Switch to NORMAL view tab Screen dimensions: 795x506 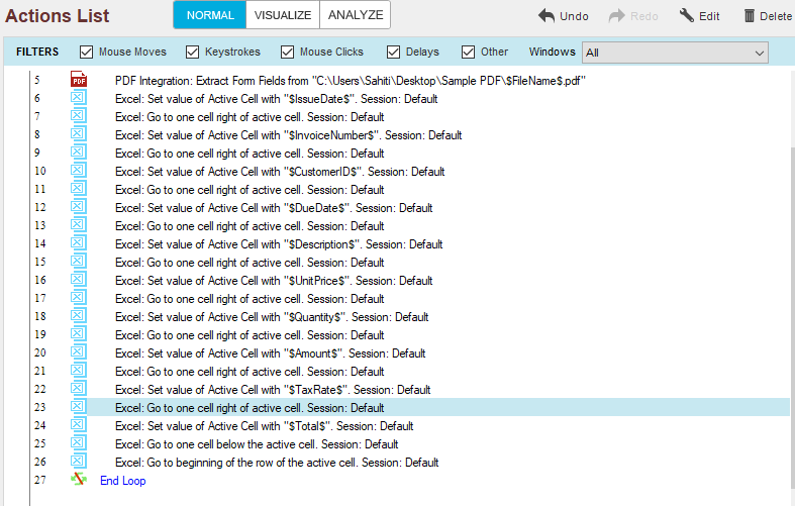pyautogui.click(x=210, y=15)
